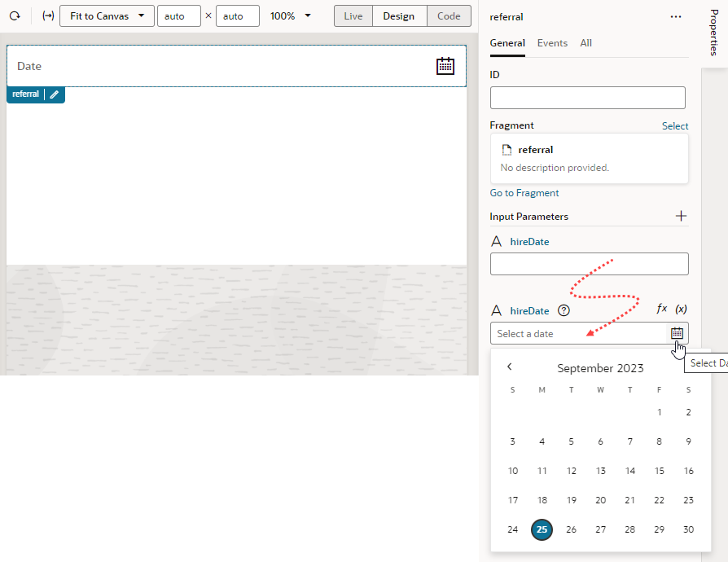Click the date picker calendar icon

(677, 333)
